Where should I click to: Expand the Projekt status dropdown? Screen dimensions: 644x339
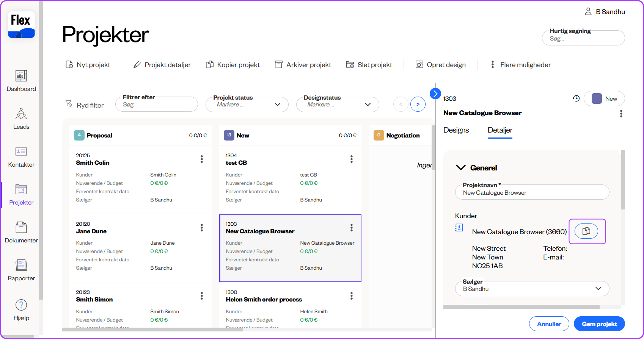pos(247,105)
